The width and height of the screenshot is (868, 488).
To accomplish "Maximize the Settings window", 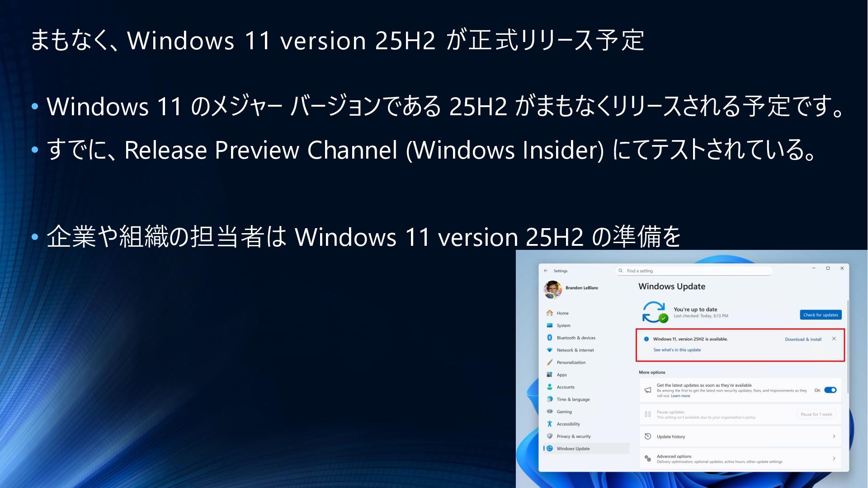I will pos(828,268).
